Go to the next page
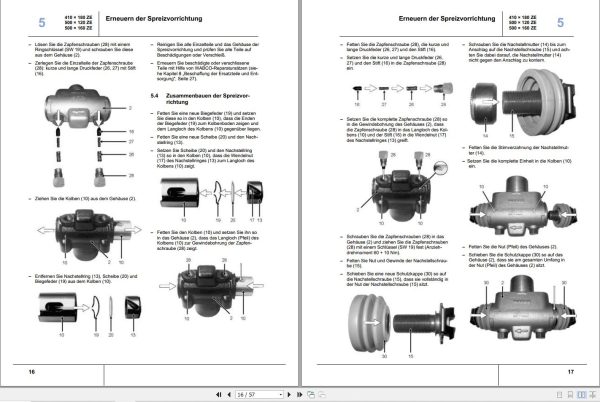Screen dimensions: 600x402 point(289,394)
